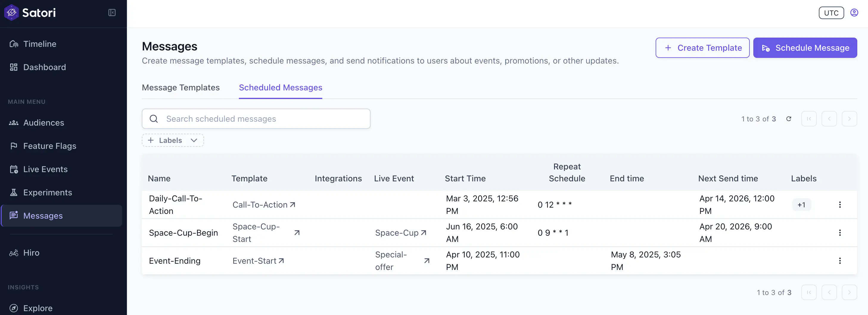868x315 pixels.
Task: Open kebab menu on Space-Cup-Begin row
Action: (840, 233)
